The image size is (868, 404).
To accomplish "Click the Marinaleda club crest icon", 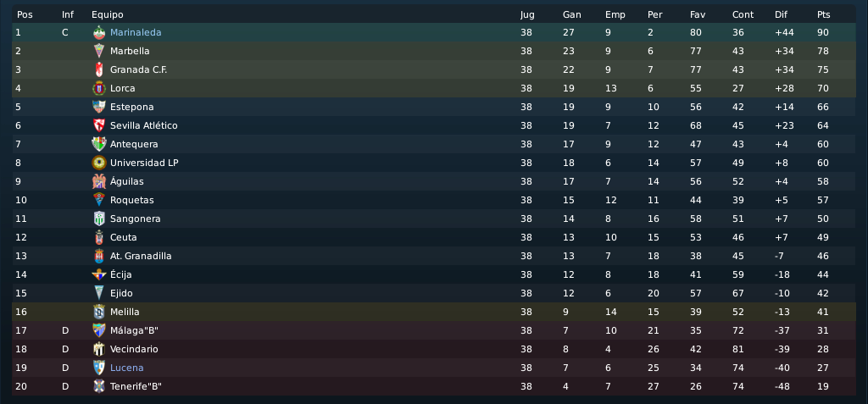I will pyautogui.click(x=99, y=33).
